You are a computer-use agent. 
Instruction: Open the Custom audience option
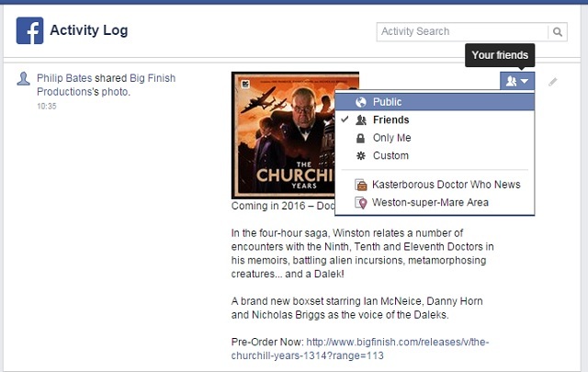click(435, 155)
